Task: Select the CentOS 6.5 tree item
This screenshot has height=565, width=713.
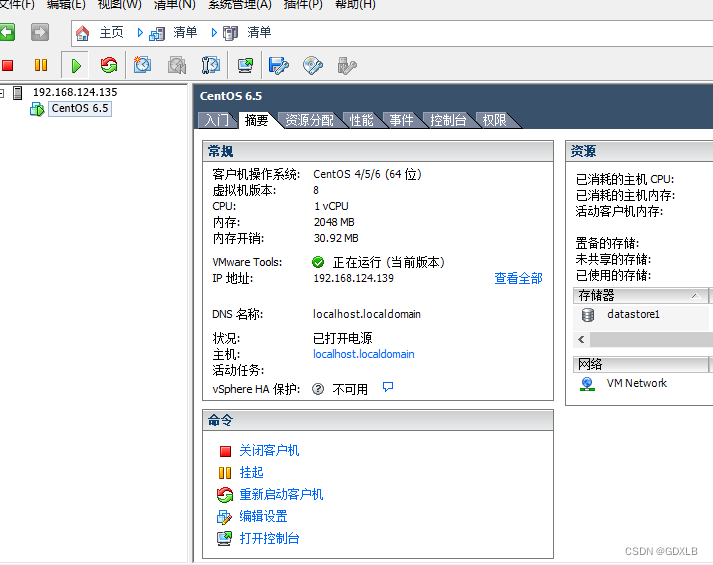Action: click(80, 109)
